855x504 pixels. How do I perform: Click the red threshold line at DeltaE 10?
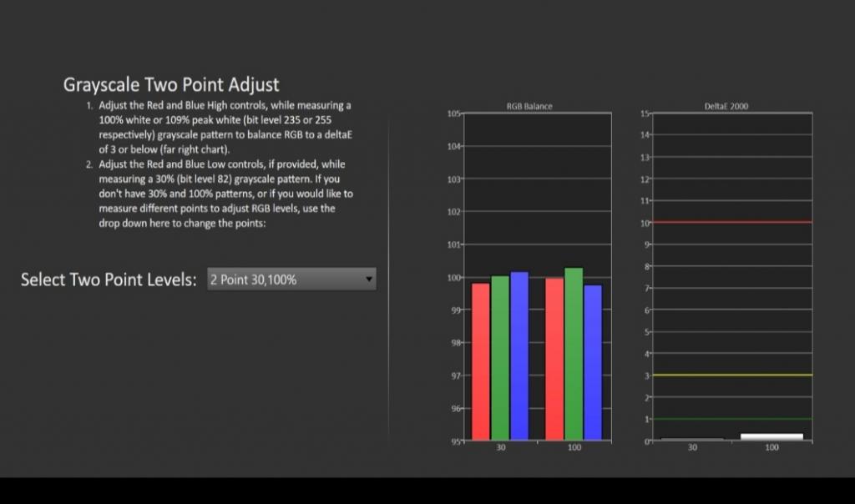pyautogui.click(x=731, y=222)
